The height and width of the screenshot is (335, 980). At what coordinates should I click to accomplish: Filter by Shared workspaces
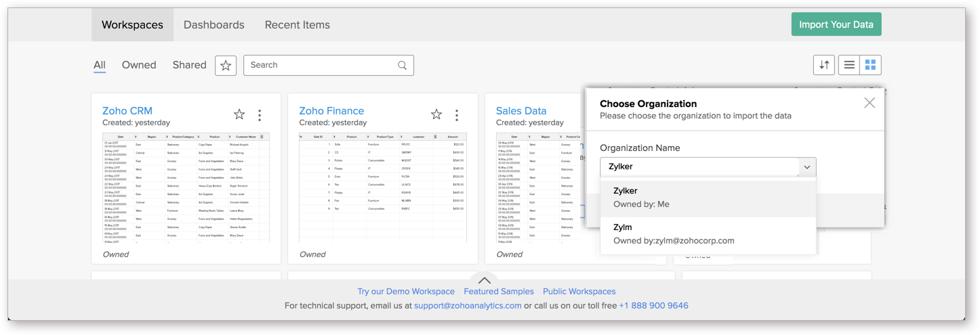[189, 65]
